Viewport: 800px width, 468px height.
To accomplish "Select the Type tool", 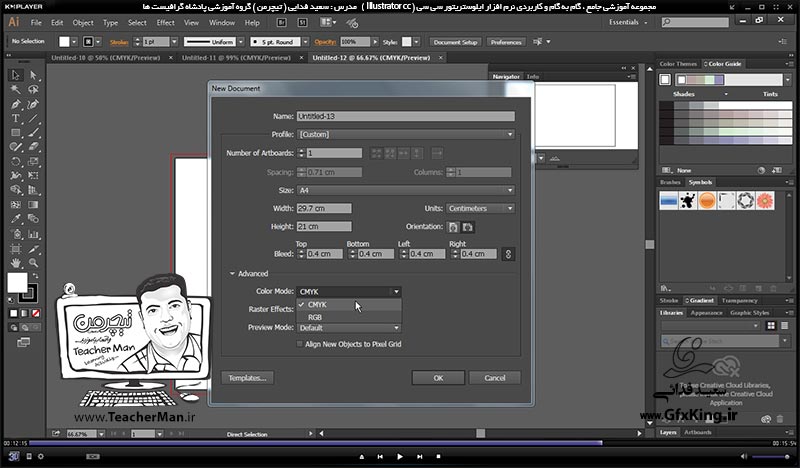I will tap(15, 118).
